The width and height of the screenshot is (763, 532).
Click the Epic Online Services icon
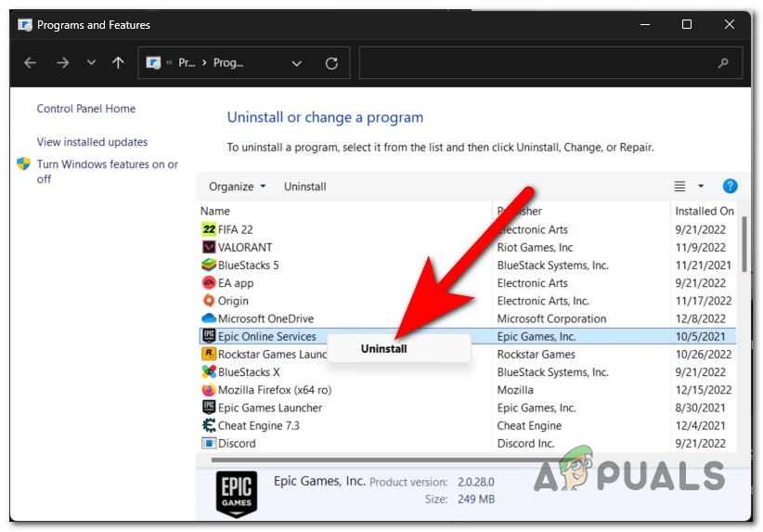tap(209, 336)
